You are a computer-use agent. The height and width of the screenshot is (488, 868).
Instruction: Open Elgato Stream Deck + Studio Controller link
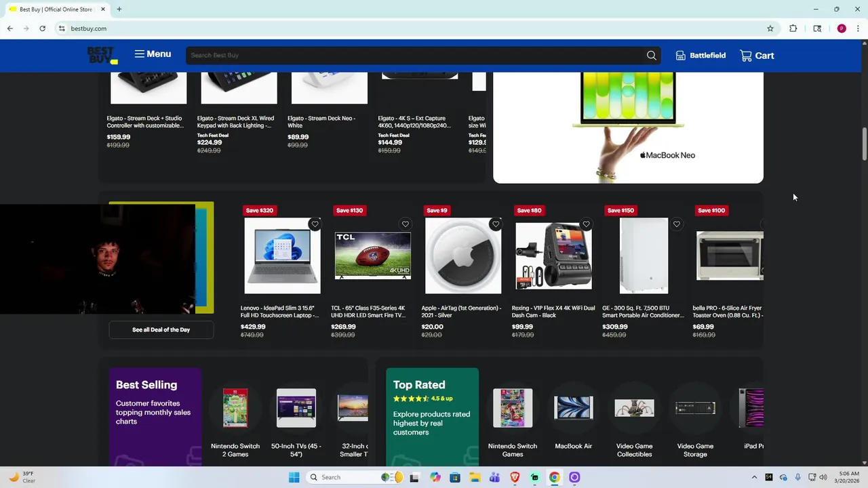click(145, 122)
